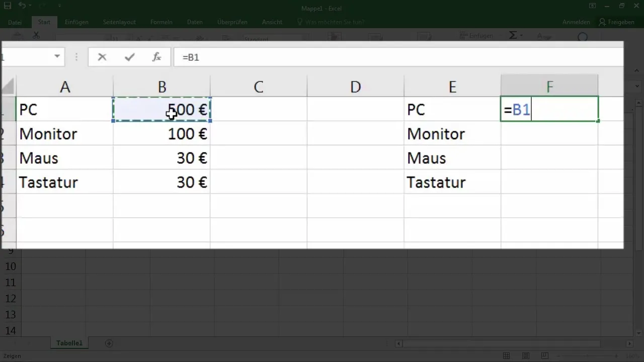Click cell E4 containing Tastatur
The height and width of the screenshot is (362, 644).
pos(452,182)
